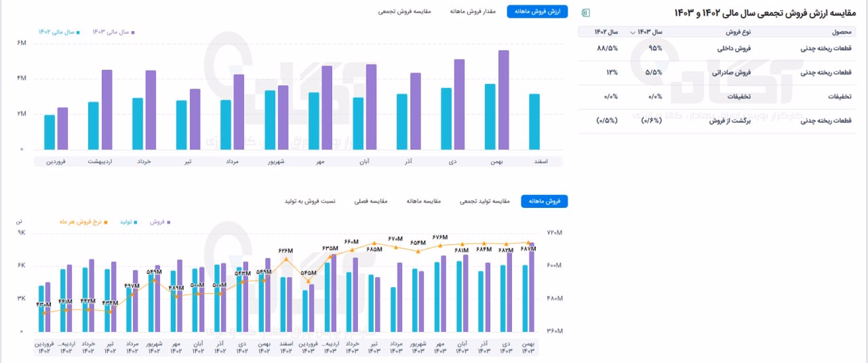Open the مقایسه ماهانه tab
The height and width of the screenshot is (363, 868).
pyautogui.click(x=424, y=201)
